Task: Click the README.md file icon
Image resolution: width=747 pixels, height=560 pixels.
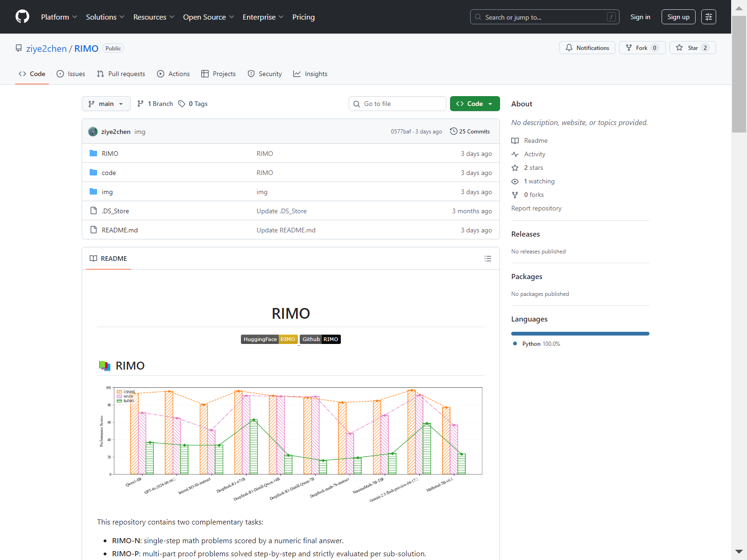Action: [x=93, y=230]
